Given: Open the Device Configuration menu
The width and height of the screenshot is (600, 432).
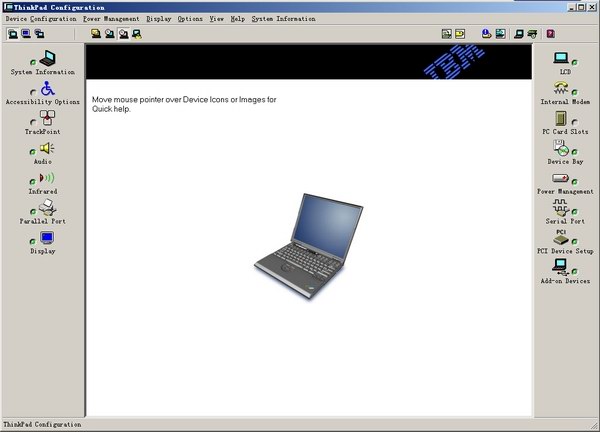Looking at the screenshot, I should click(40, 19).
